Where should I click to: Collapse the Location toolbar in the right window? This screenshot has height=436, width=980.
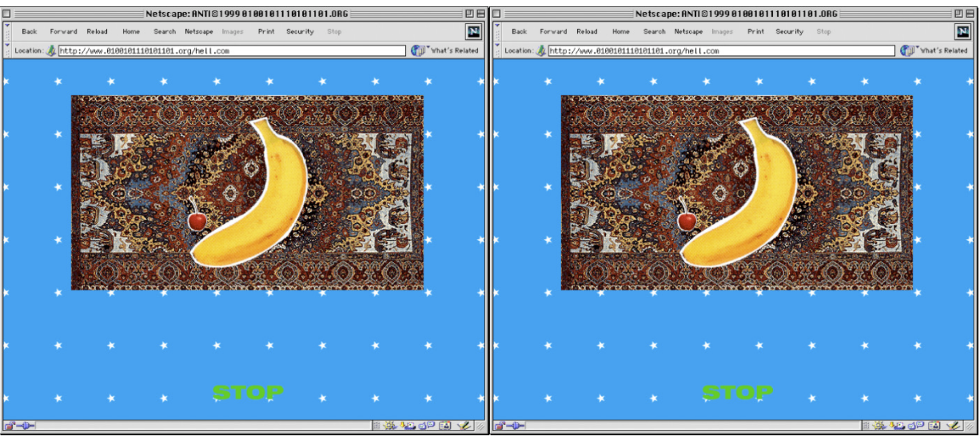click(x=497, y=50)
